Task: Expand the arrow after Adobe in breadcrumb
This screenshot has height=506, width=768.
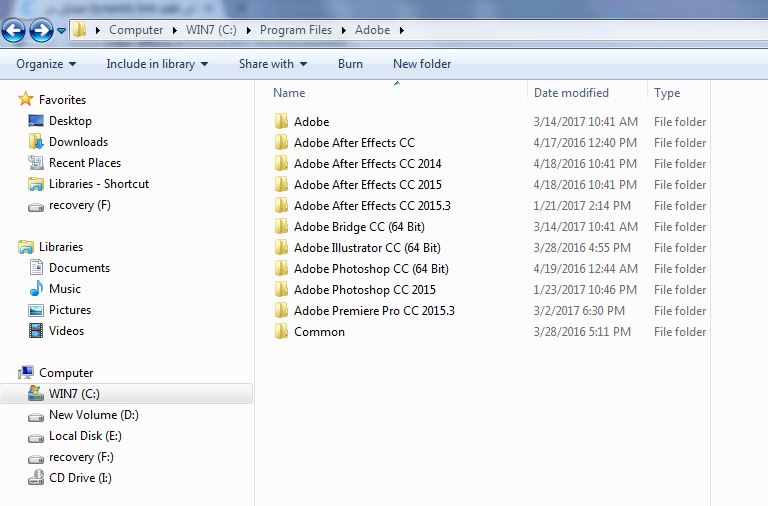Action: pos(402,30)
